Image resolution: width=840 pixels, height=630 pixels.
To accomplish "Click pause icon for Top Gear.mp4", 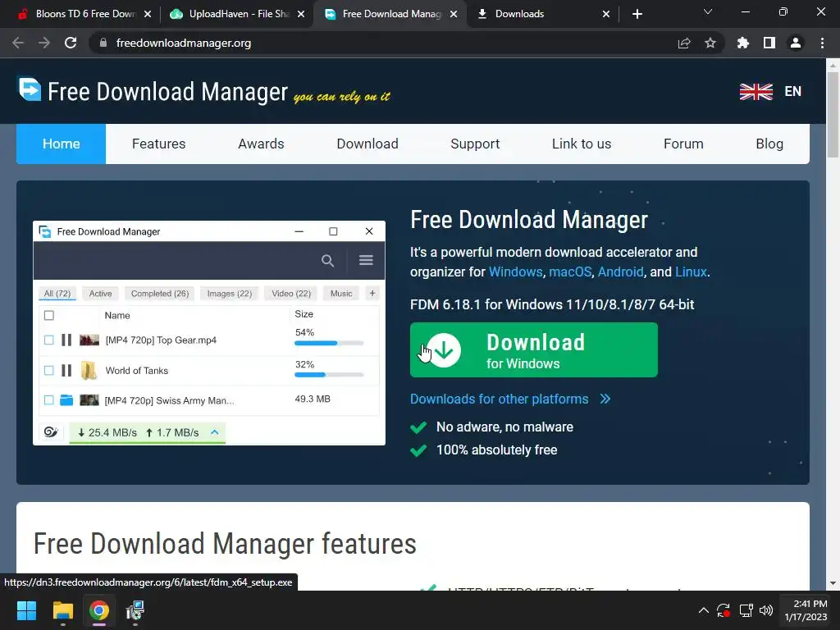I will click(66, 340).
